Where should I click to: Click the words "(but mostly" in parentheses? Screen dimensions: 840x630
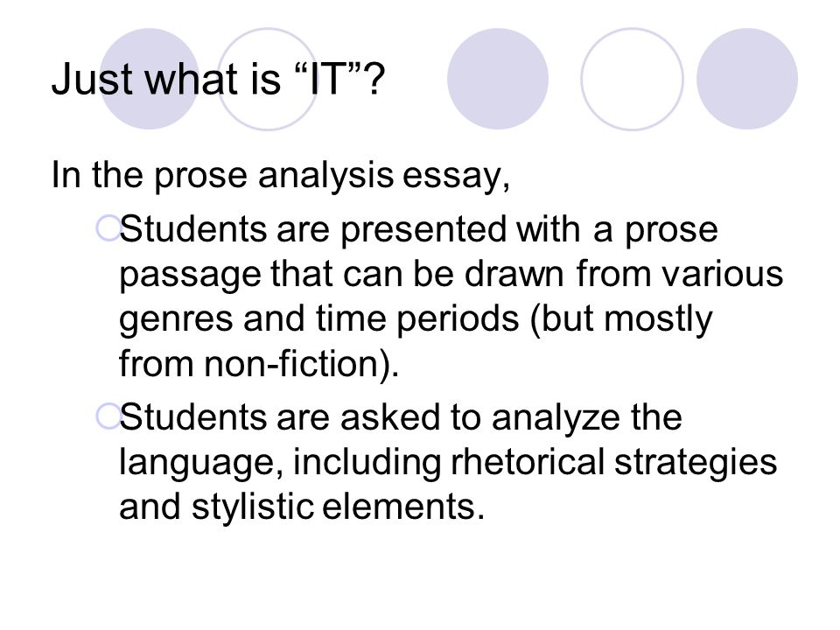point(621,320)
